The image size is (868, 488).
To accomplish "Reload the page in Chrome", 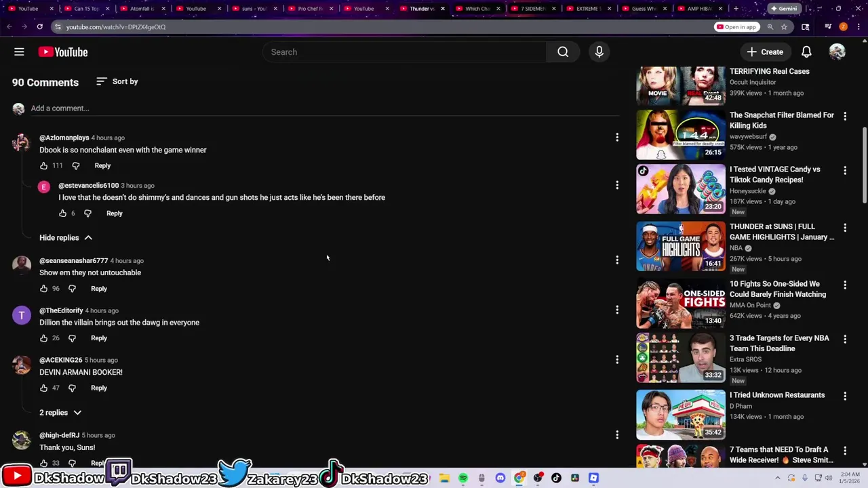I will (x=40, y=26).
